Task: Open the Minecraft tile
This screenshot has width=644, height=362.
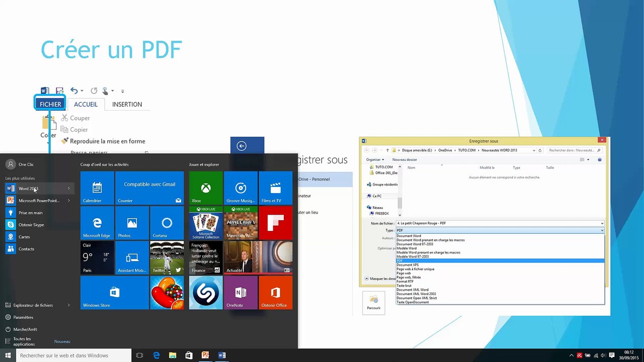Action: click(240, 223)
